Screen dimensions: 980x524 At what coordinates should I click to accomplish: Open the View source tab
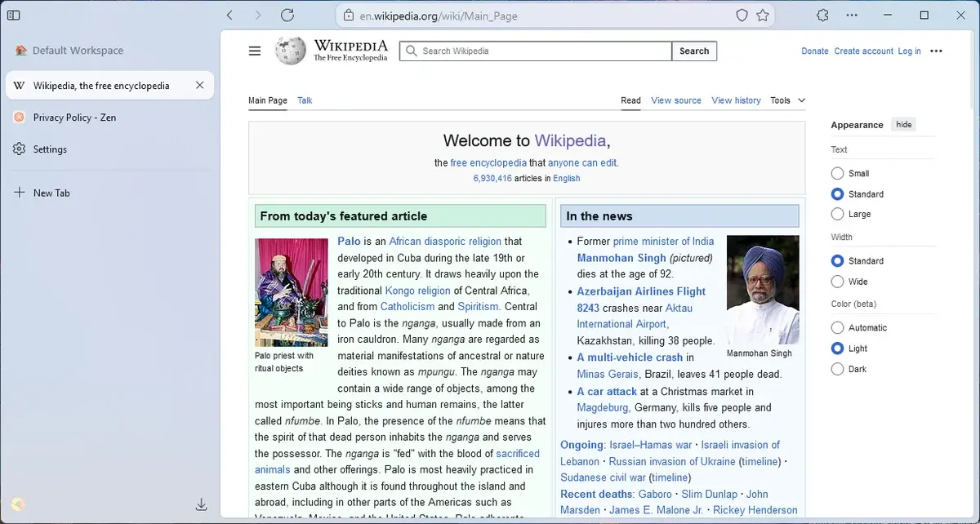[x=676, y=100]
